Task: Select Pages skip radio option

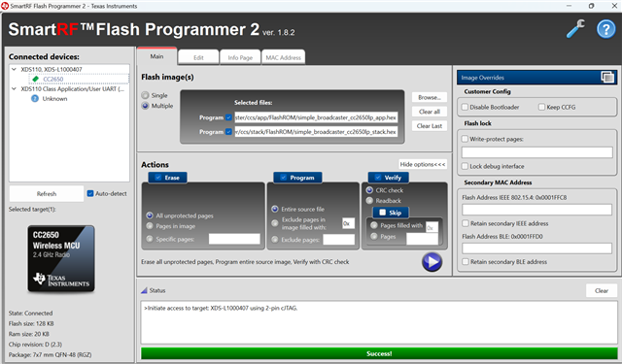Action: point(373,236)
